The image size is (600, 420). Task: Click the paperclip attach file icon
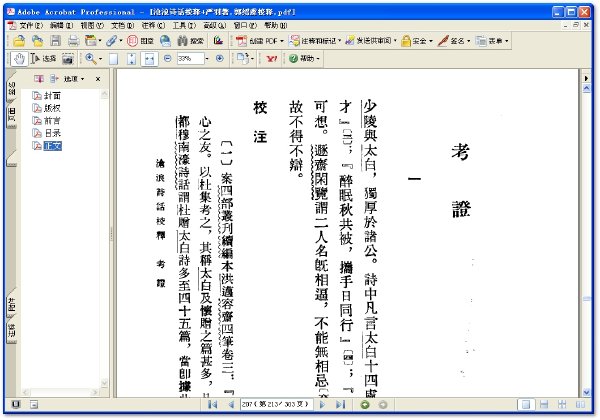(x=111, y=41)
